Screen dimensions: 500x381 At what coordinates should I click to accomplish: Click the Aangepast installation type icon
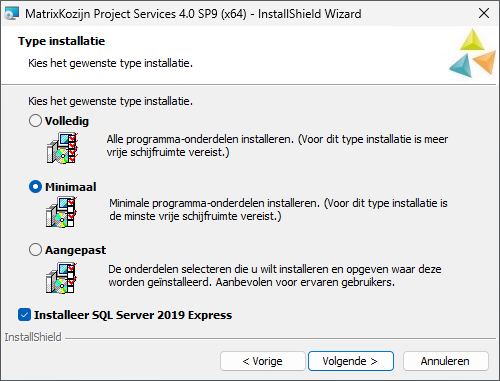[62, 278]
